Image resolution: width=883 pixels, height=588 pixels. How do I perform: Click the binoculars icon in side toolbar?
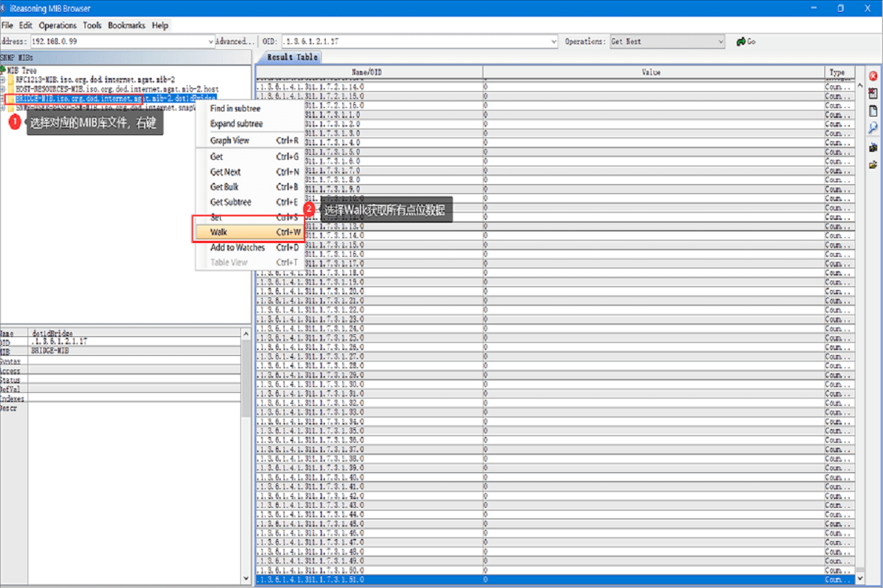(873, 148)
